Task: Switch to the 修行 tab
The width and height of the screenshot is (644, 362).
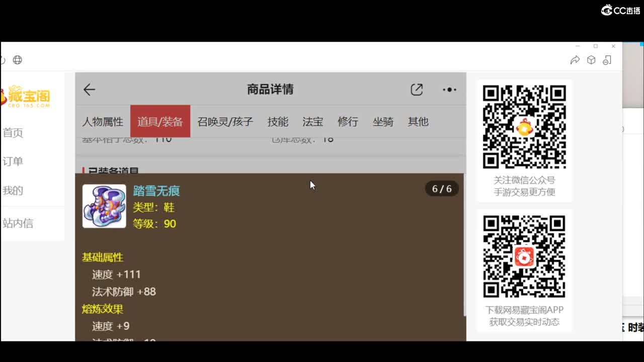Action: click(348, 121)
